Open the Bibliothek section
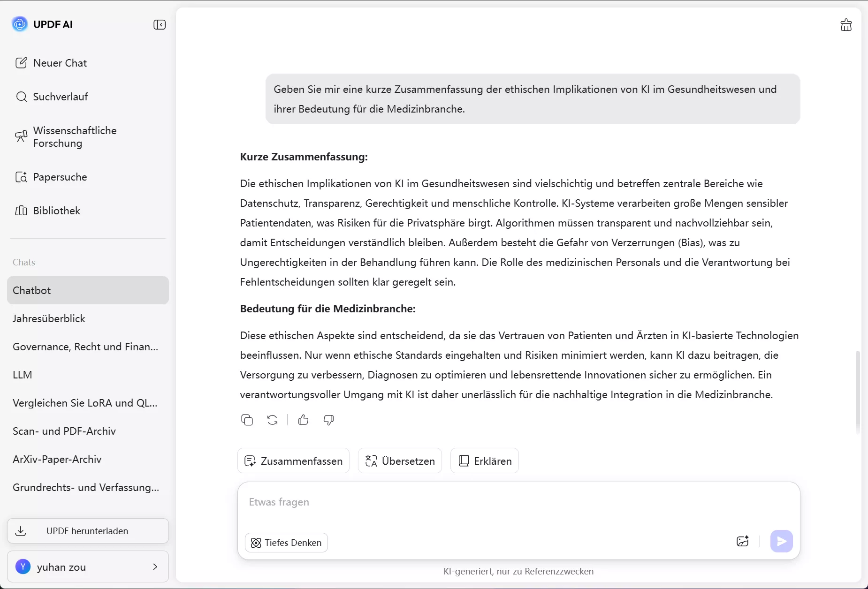Screen dimensions: 868x589 point(57,211)
